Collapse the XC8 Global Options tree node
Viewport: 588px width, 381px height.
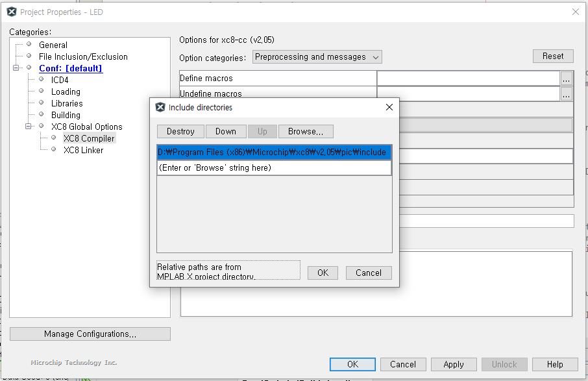29,127
